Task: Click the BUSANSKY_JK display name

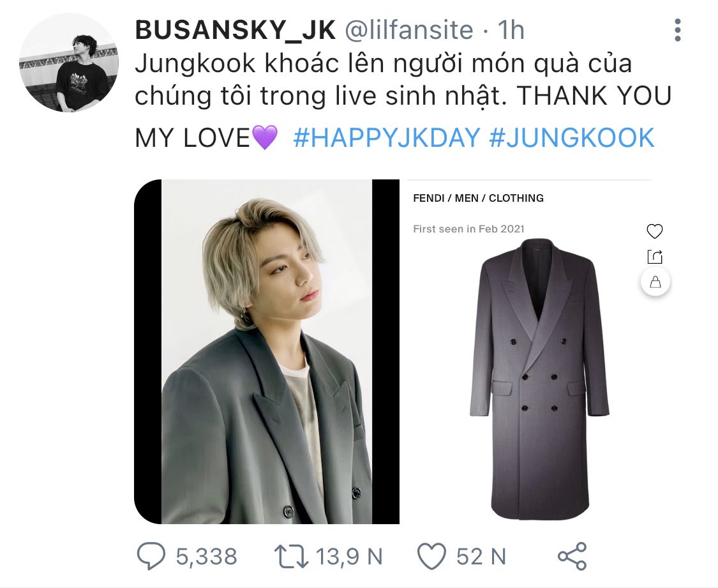Action: 236,30
